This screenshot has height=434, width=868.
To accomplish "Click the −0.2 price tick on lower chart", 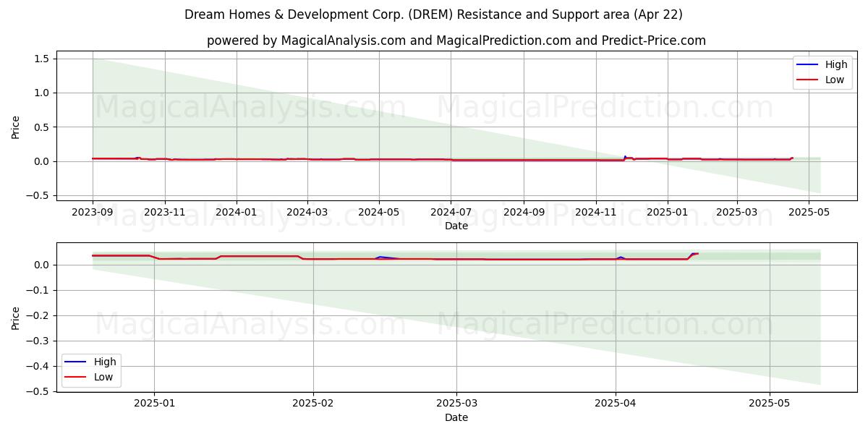I will 38,315.
